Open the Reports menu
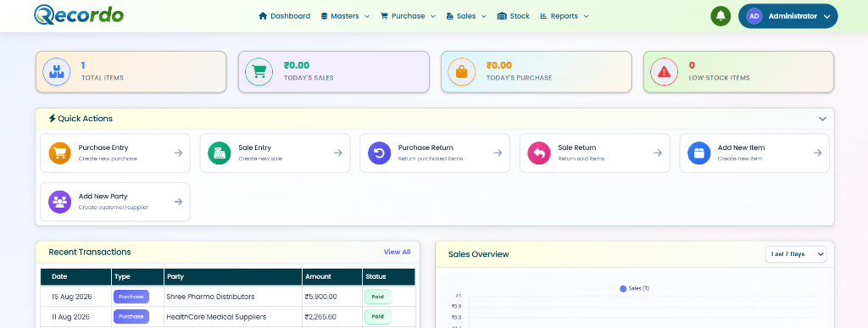868x328 pixels. pos(564,16)
